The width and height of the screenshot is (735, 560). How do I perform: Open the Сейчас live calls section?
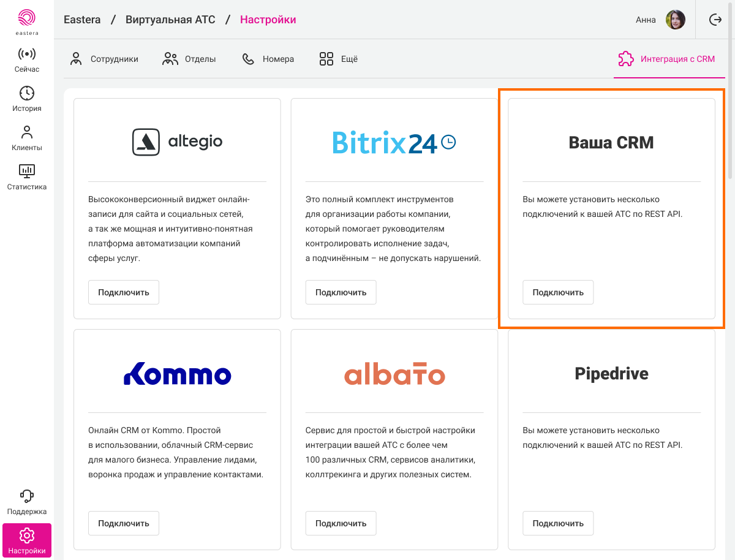(x=27, y=60)
